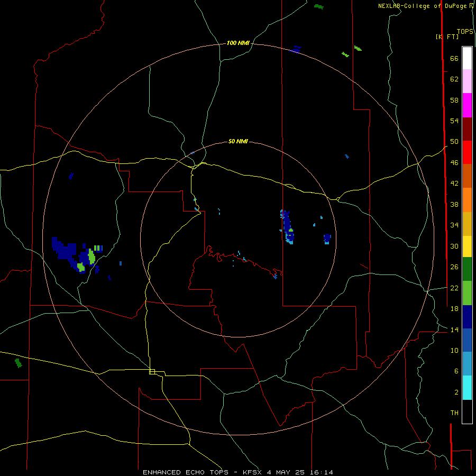Click the ENHANCED ECHO TOPS caption text
476x476 pixels.
click(x=185, y=472)
